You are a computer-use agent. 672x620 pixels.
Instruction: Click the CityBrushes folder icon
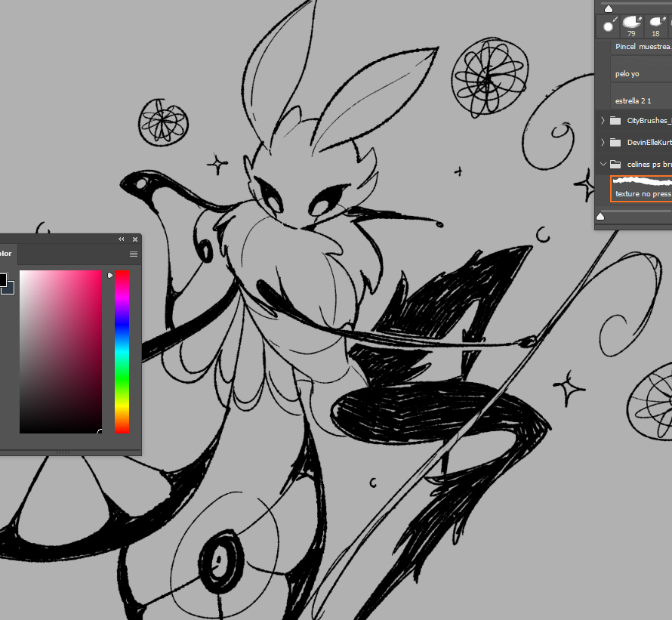tap(615, 121)
